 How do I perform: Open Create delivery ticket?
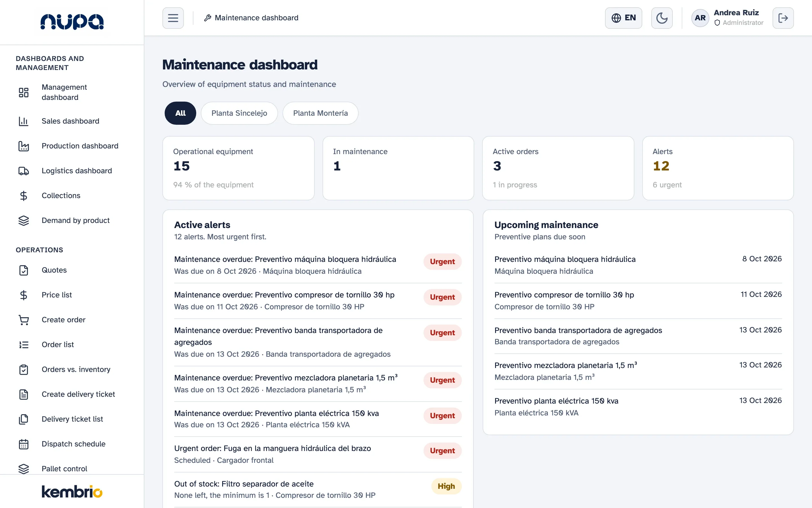(78, 395)
